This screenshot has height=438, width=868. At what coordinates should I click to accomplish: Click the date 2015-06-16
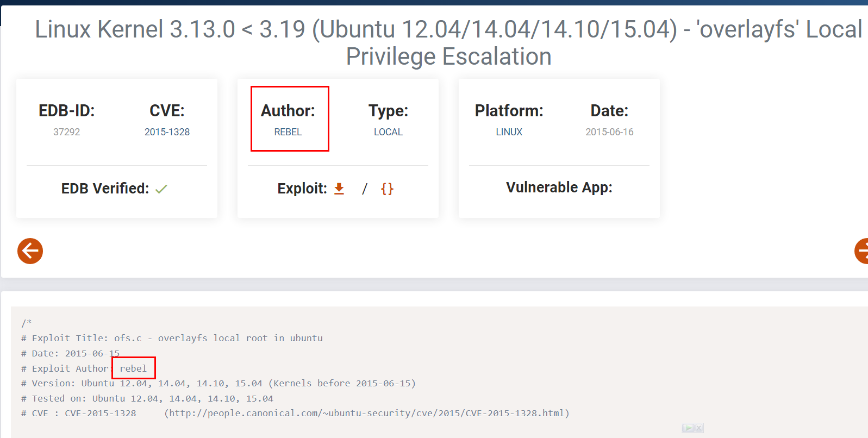tap(609, 132)
